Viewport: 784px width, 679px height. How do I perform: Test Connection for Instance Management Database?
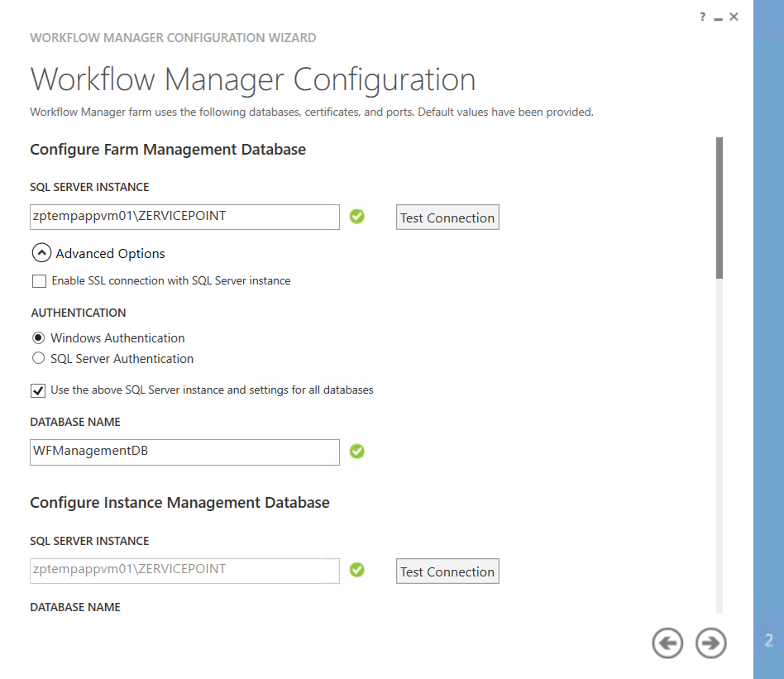click(x=447, y=571)
